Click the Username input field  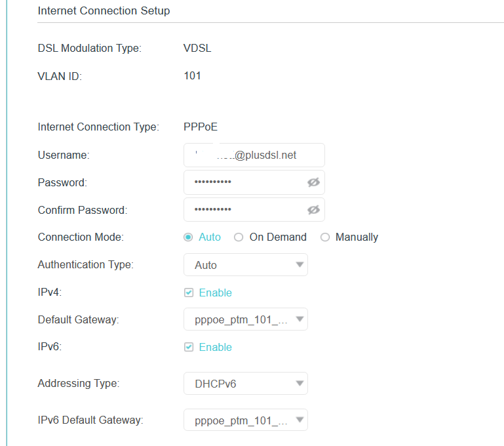(254, 155)
